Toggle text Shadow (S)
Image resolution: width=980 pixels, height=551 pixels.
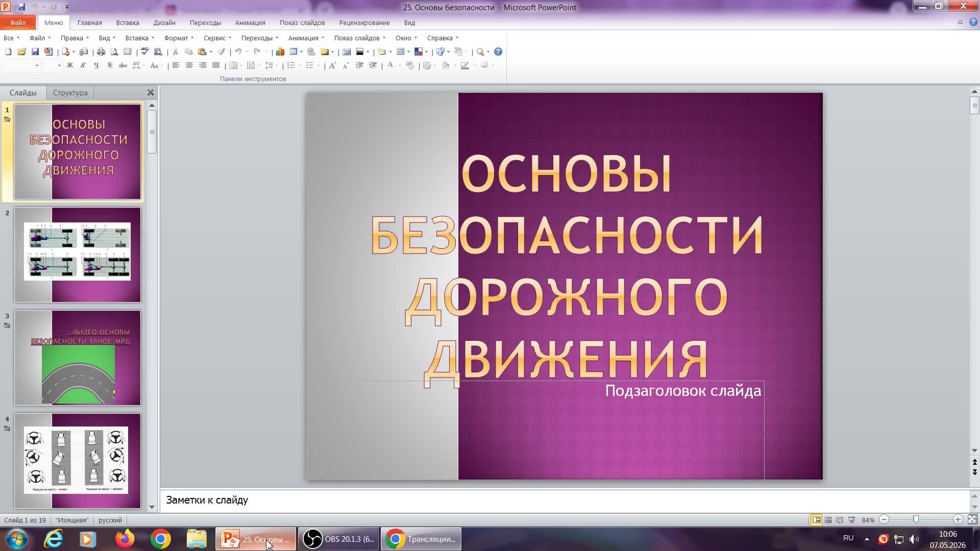(x=109, y=65)
